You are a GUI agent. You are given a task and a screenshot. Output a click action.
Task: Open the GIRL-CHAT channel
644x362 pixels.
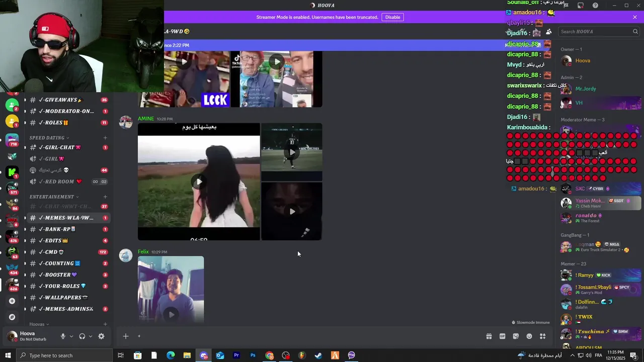click(x=68, y=147)
